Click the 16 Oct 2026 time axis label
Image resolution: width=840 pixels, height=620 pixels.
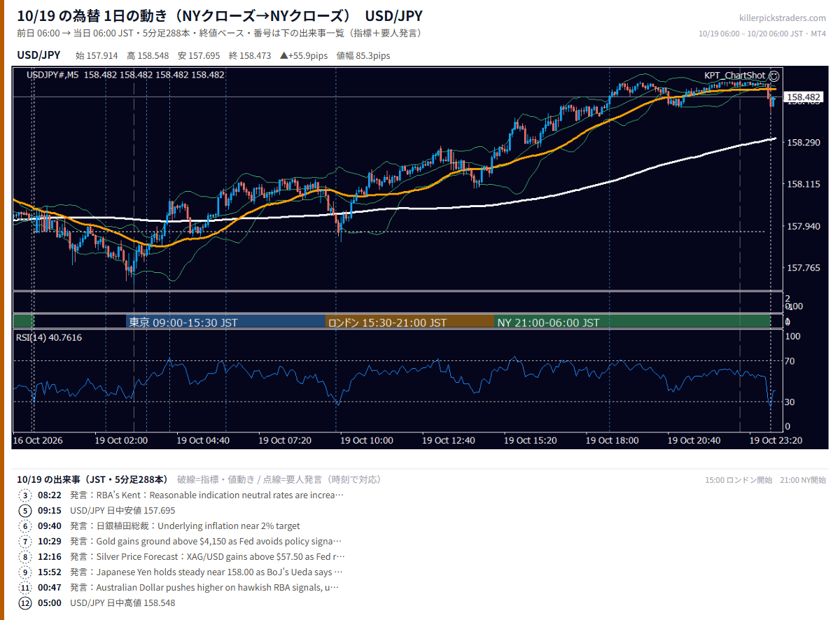38,441
